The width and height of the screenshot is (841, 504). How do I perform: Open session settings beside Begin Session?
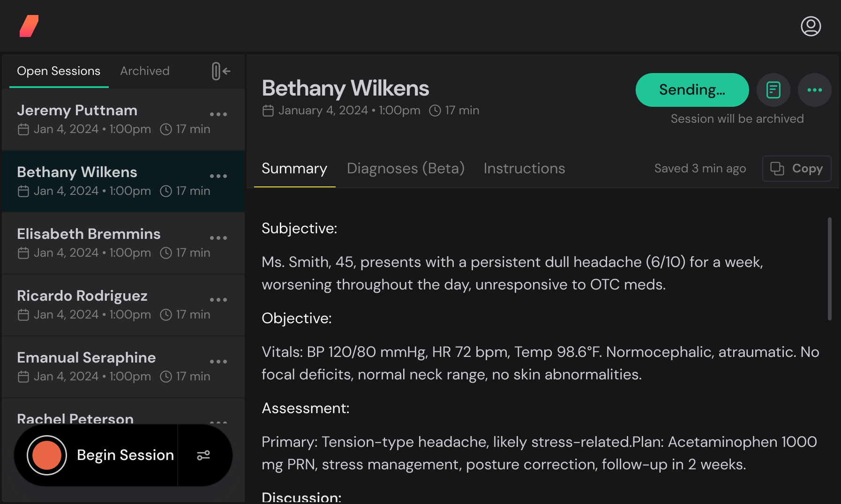click(204, 455)
